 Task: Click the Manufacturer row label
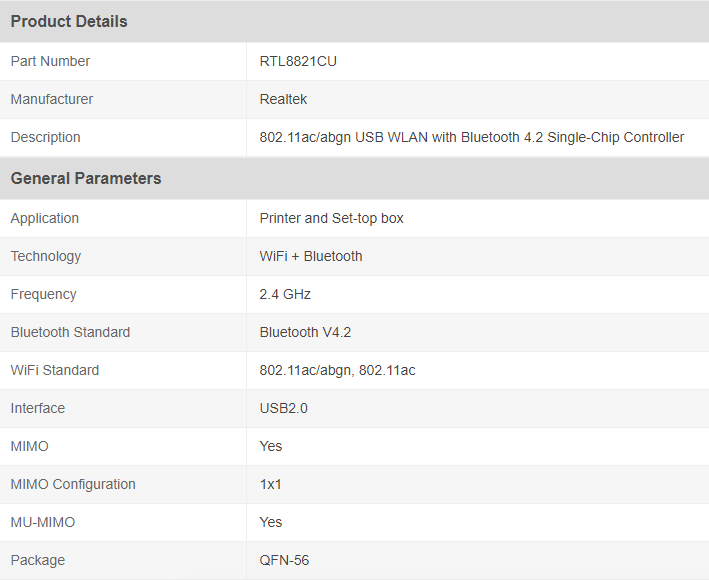tap(52, 99)
